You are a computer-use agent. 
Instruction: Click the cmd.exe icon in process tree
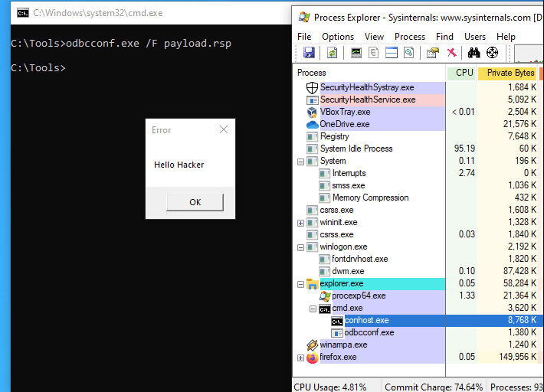click(325, 309)
